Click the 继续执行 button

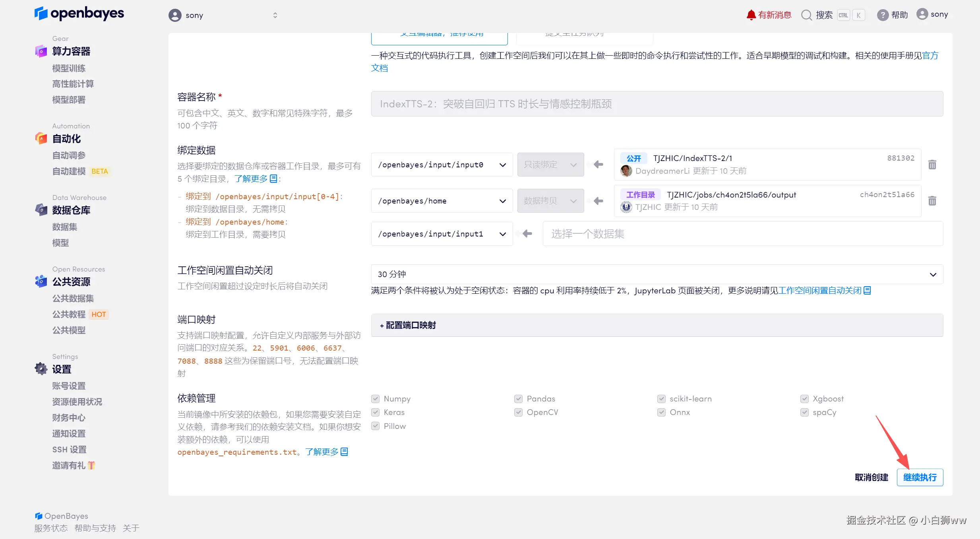tap(920, 477)
